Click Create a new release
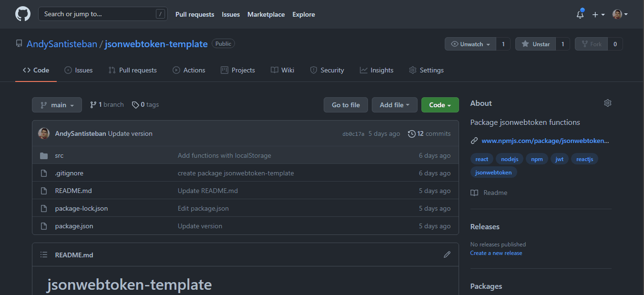Screen dimensions: 644x295 (x=496, y=253)
